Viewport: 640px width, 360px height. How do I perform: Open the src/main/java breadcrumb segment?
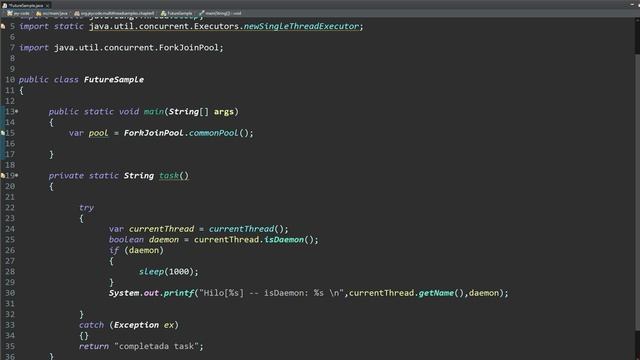pyautogui.click(x=52, y=13)
